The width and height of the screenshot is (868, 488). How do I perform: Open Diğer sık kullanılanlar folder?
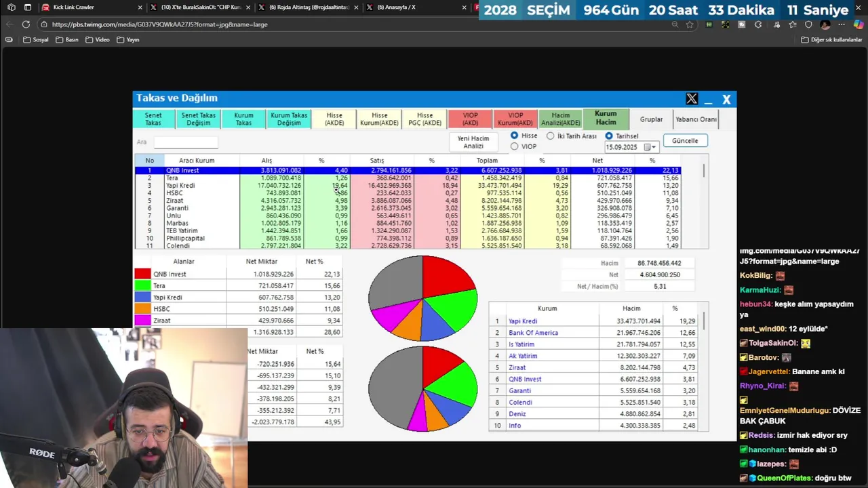point(831,40)
